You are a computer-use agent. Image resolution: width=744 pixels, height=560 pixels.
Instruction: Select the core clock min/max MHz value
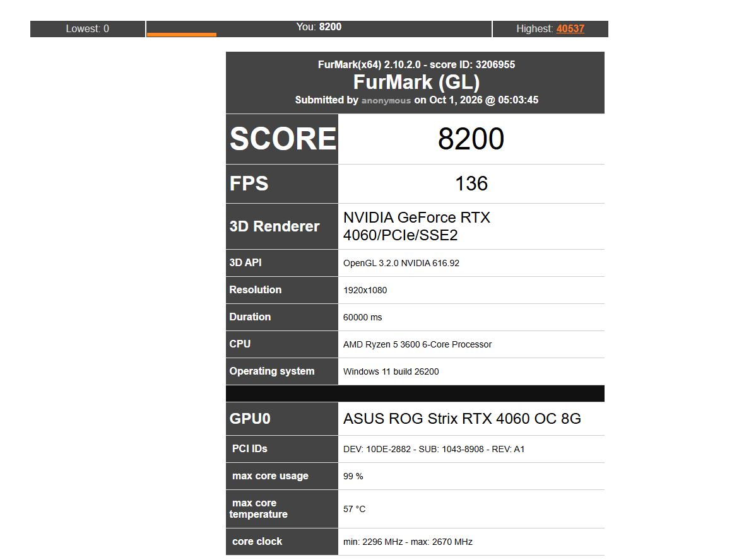pyautogui.click(x=408, y=542)
